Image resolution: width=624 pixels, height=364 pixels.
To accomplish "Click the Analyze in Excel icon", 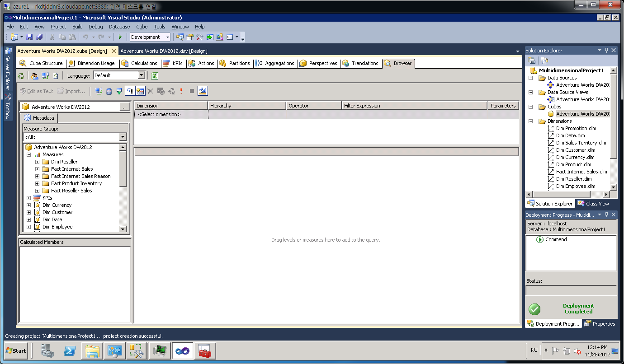I will (155, 75).
